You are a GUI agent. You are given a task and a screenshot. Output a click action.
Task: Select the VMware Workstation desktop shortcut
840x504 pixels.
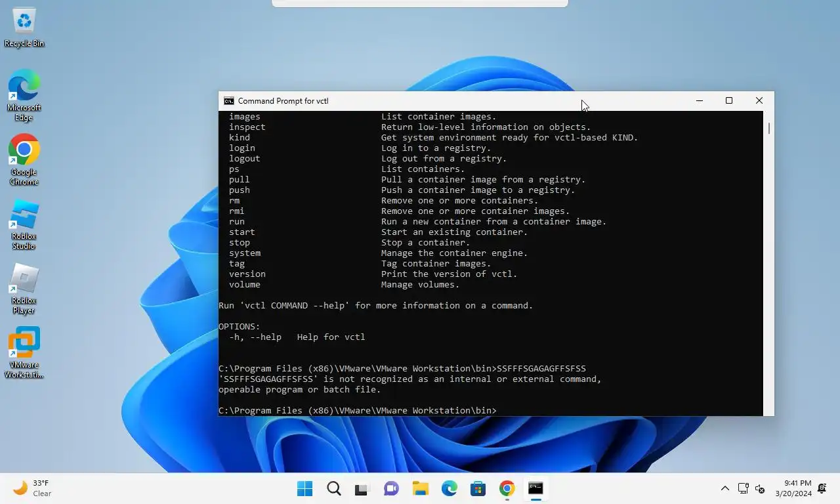point(24,353)
